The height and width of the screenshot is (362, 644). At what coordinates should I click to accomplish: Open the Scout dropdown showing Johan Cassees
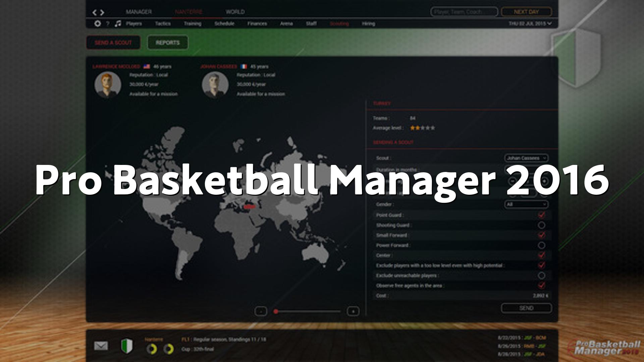pyautogui.click(x=526, y=158)
